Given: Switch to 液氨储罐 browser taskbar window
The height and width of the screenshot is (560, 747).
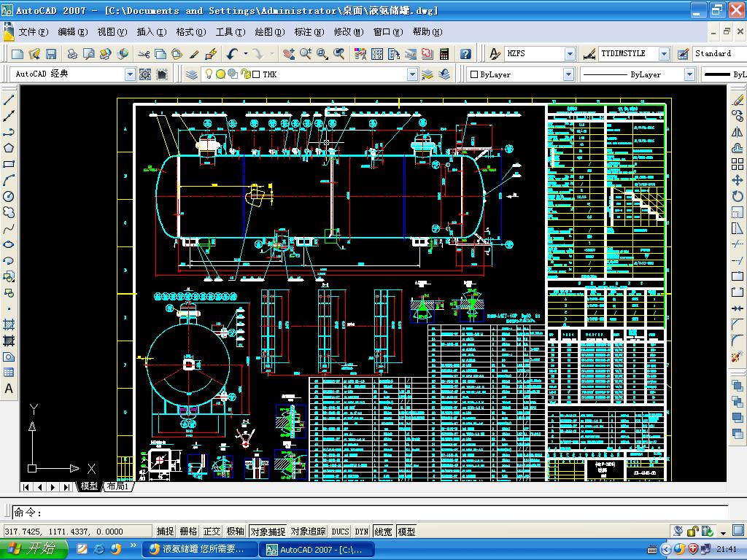Looking at the screenshot, I should pos(199,549).
